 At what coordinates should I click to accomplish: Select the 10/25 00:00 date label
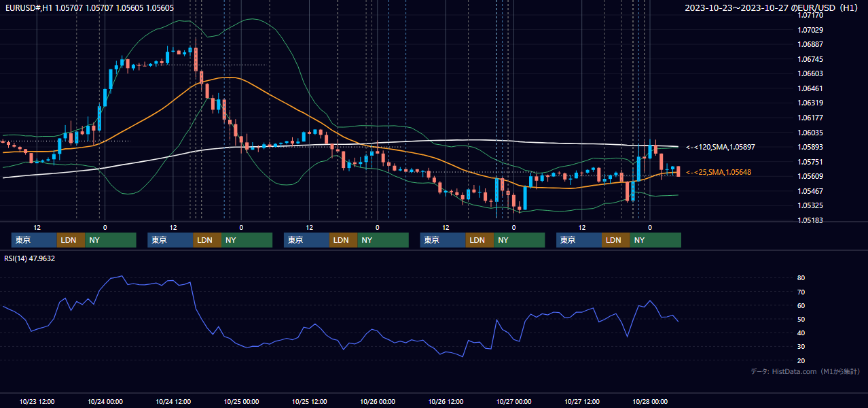(x=241, y=401)
